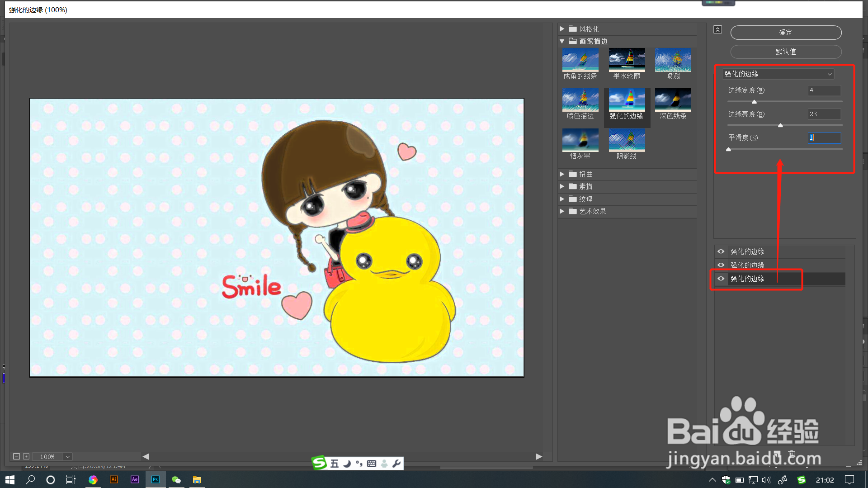Select the 墨水轮廓 filter thumbnail
The image size is (868, 488).
pyautogui.click(x=627, y=60)
